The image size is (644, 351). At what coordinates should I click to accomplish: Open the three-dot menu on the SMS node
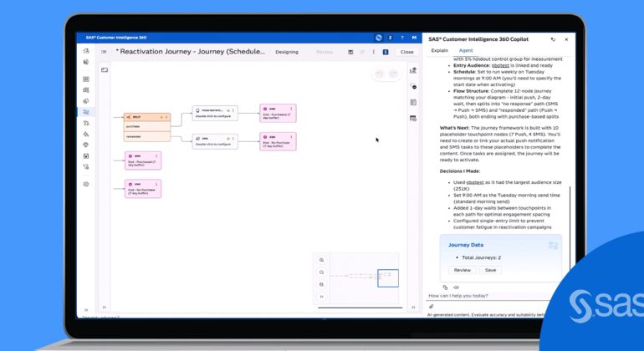point(233,139)
